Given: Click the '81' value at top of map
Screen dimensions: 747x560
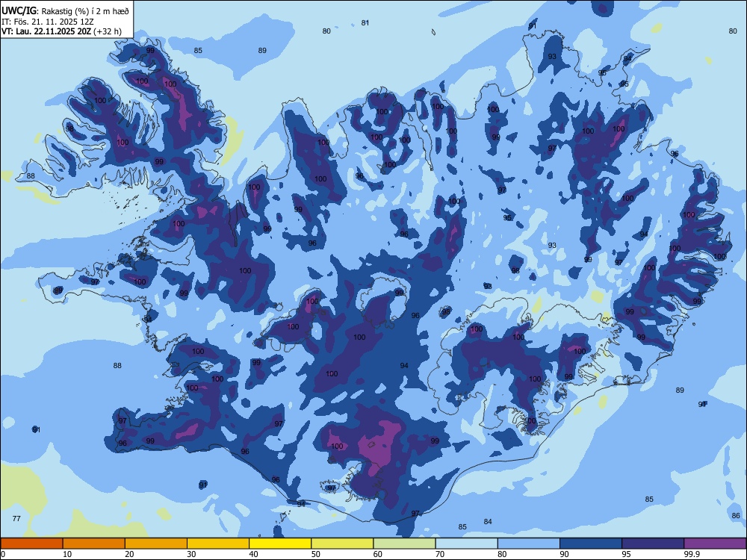Looking at the screenshot, I should point(365,22).
